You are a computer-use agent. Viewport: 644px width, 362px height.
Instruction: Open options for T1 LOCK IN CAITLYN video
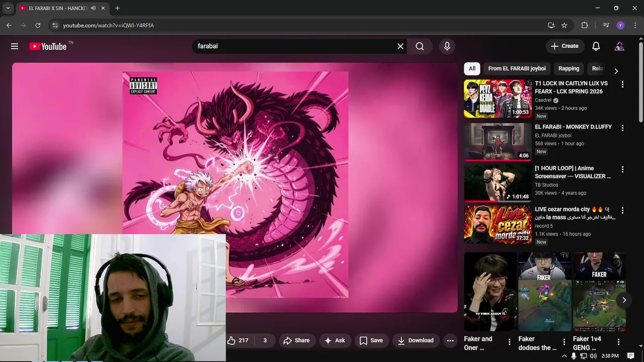coord(622,85)
